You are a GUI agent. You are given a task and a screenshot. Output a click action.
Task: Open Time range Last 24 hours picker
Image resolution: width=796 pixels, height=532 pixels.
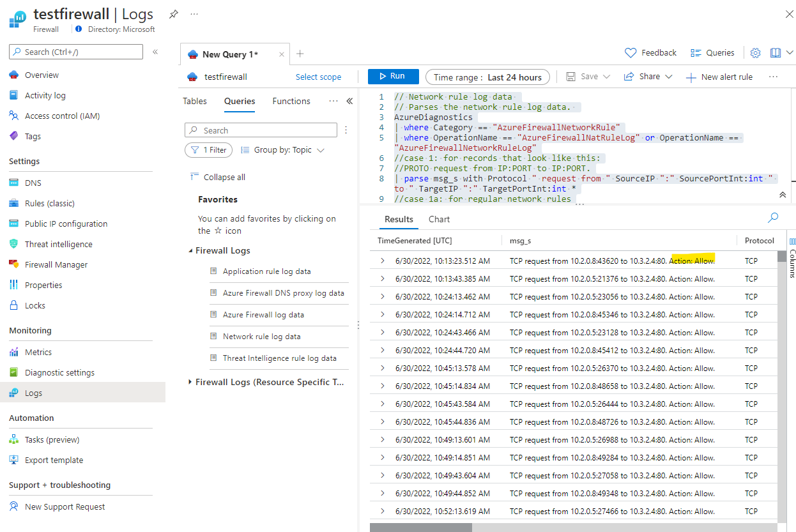coord(488,77)
